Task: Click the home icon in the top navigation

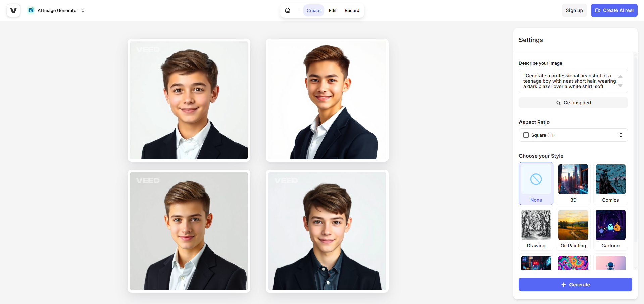Action: click(288, 10)
